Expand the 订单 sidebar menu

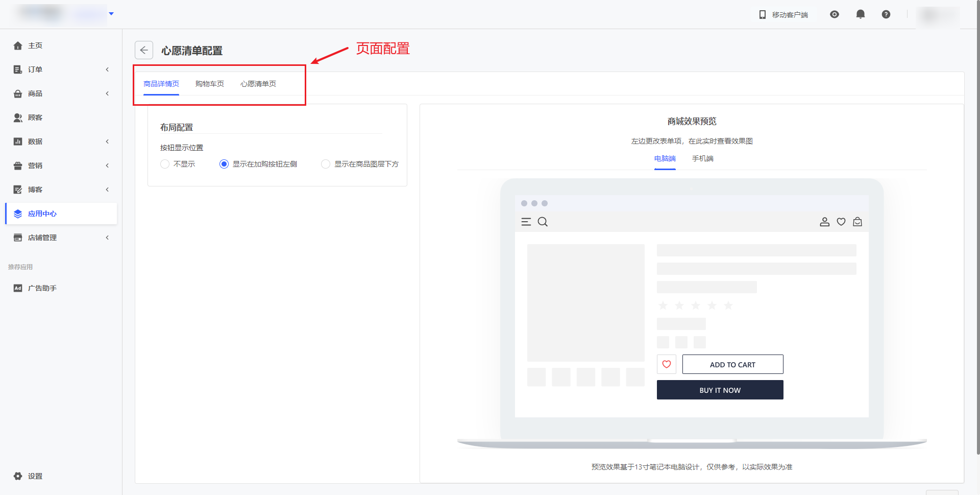coord(61,69)
